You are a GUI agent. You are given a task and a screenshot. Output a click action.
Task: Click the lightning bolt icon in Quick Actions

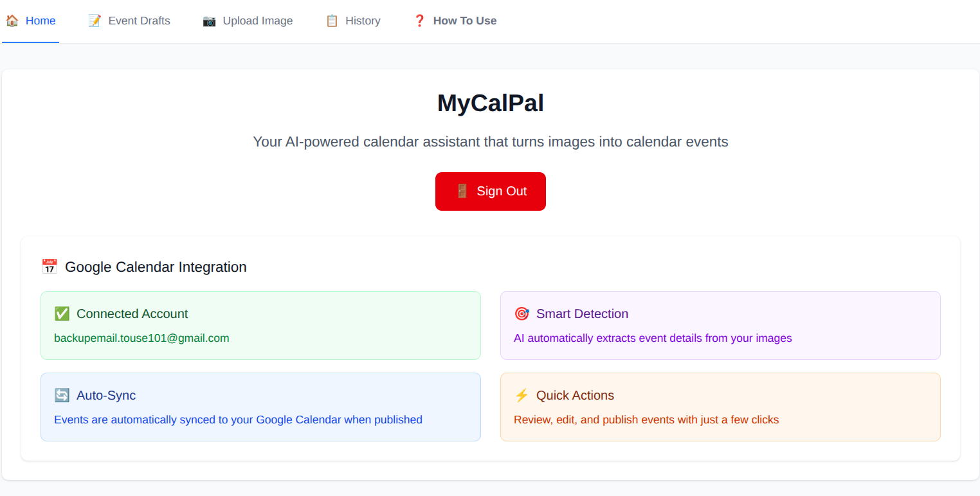[522, 395]
